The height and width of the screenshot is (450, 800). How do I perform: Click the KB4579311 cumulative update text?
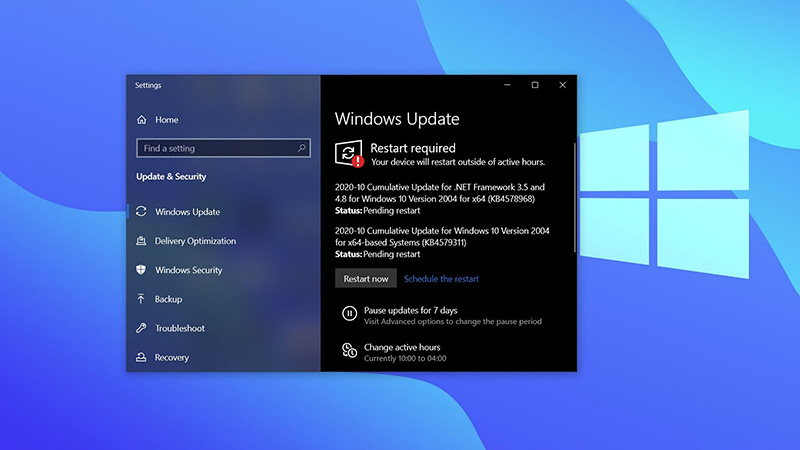click(442, 236)
